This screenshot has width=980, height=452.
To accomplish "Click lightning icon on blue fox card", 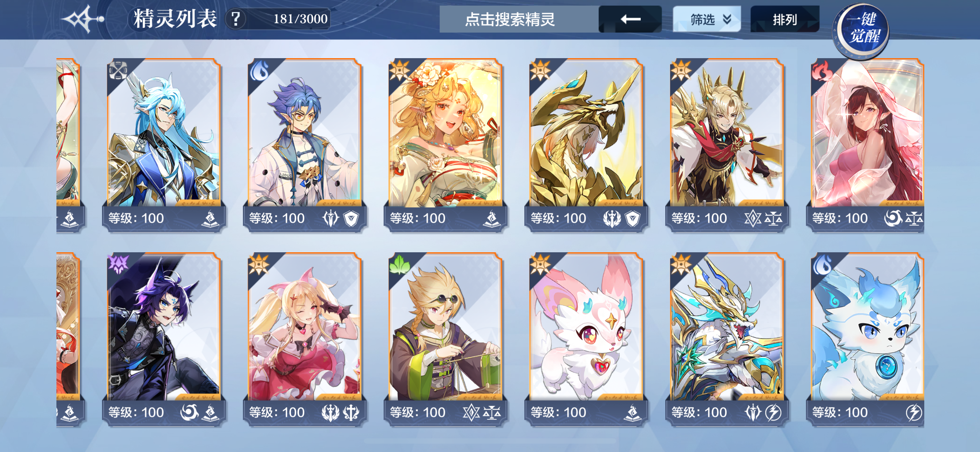I will [913, 412].
